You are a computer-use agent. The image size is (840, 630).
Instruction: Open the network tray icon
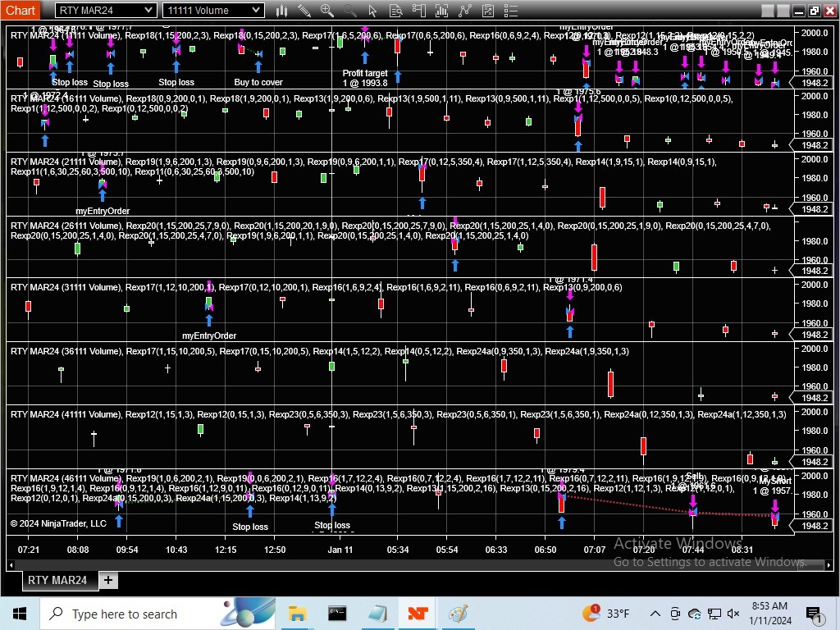[714, 614]
